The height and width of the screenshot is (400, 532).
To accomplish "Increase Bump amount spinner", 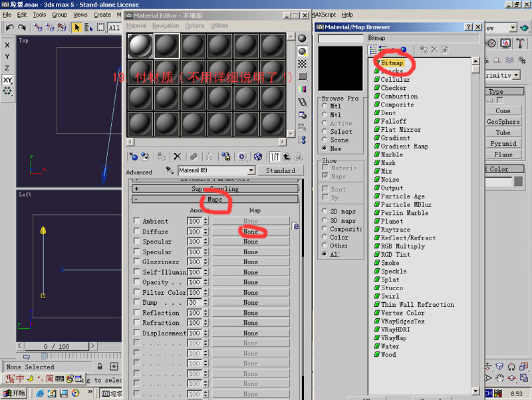I will click(205, 301).
